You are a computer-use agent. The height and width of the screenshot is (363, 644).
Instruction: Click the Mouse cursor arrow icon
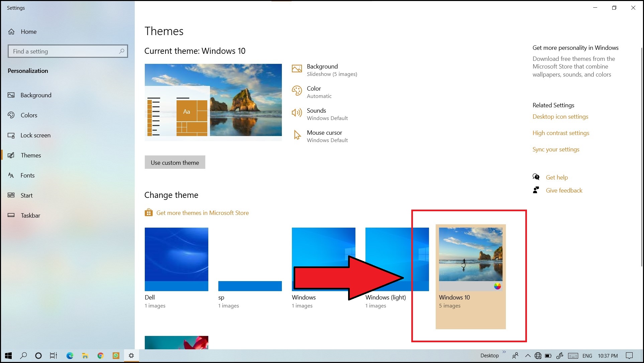coord(297,135)
